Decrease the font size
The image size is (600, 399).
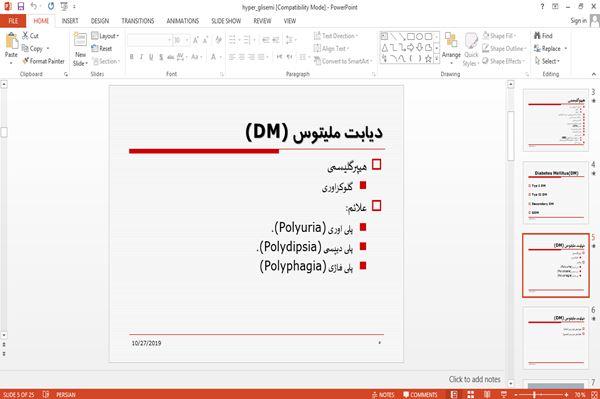click(x=205, y=40)
